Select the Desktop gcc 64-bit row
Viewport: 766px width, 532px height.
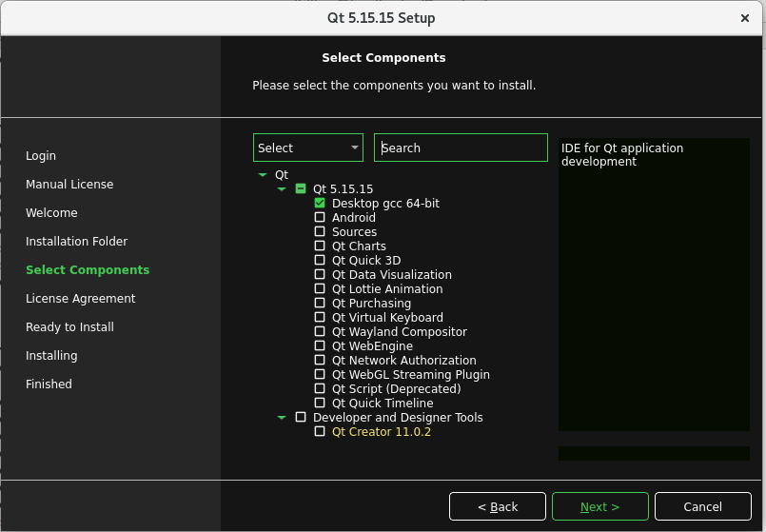pyautogui.click(x=385, y=204)
